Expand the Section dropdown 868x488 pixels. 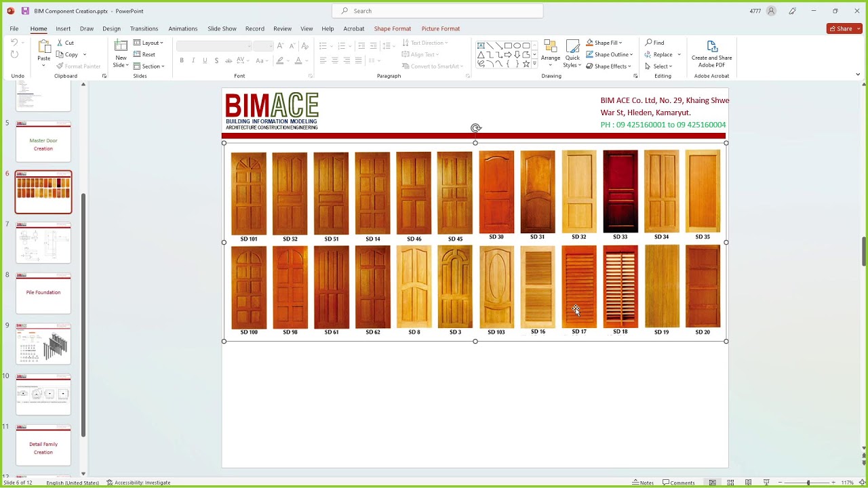tap(149, 66)
